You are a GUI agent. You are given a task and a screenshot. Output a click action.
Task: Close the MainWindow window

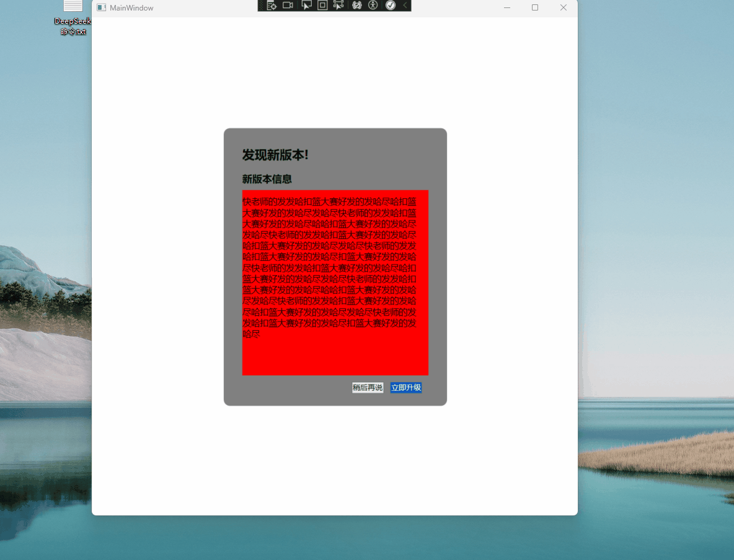coord(563,8)
